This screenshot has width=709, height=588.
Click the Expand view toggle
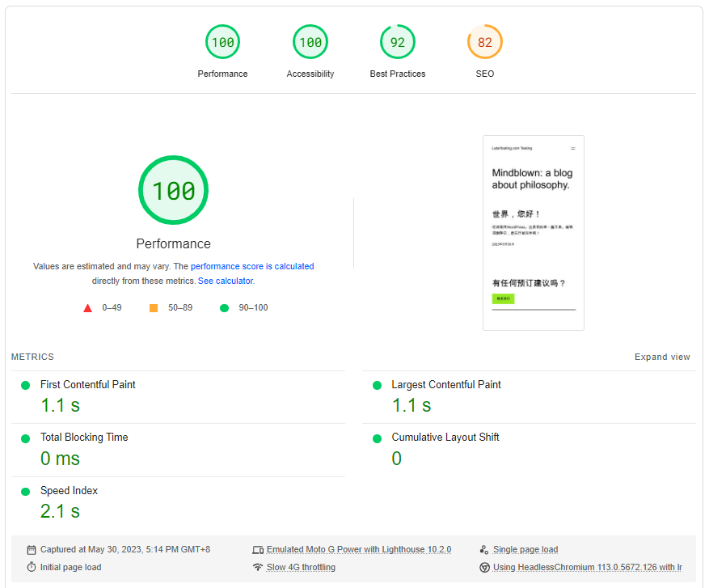pyautogui.click(x=662, y=357)
